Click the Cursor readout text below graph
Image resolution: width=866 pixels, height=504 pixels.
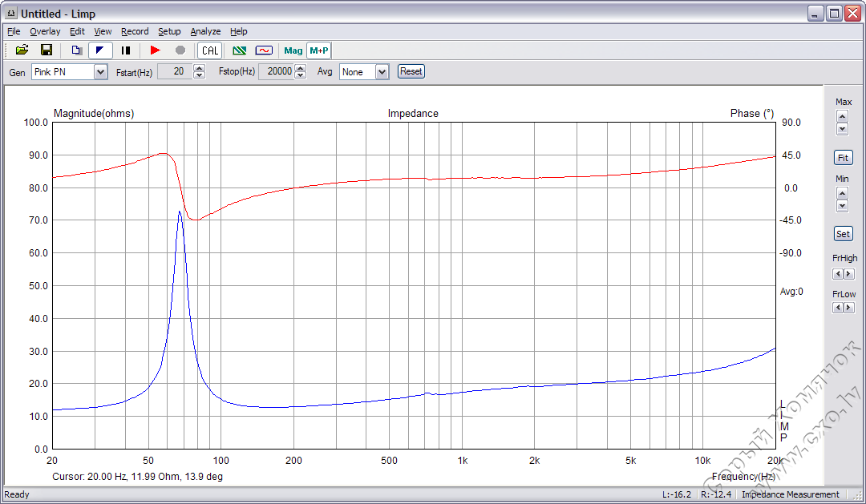(x=138, y=477)
